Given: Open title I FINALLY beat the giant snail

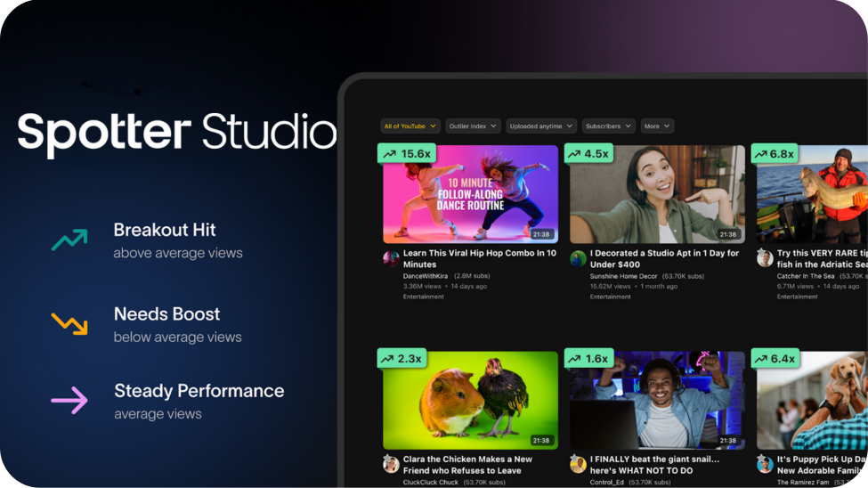Looking at the screenshot, I should [654, 465].
